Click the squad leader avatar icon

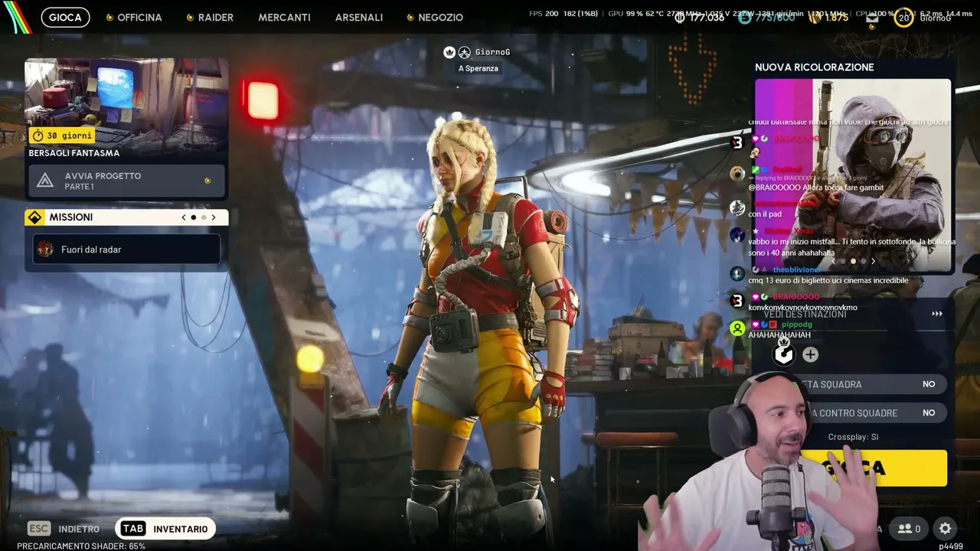point(783,354)
